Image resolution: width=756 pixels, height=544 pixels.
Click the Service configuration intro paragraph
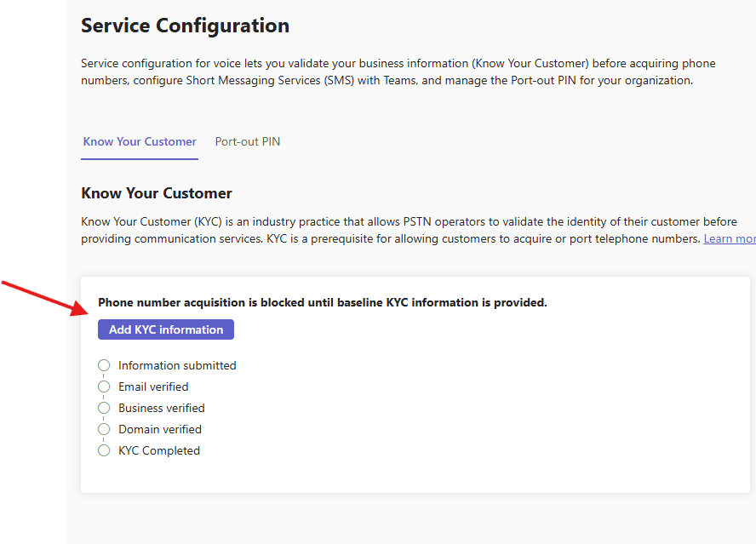398,72
